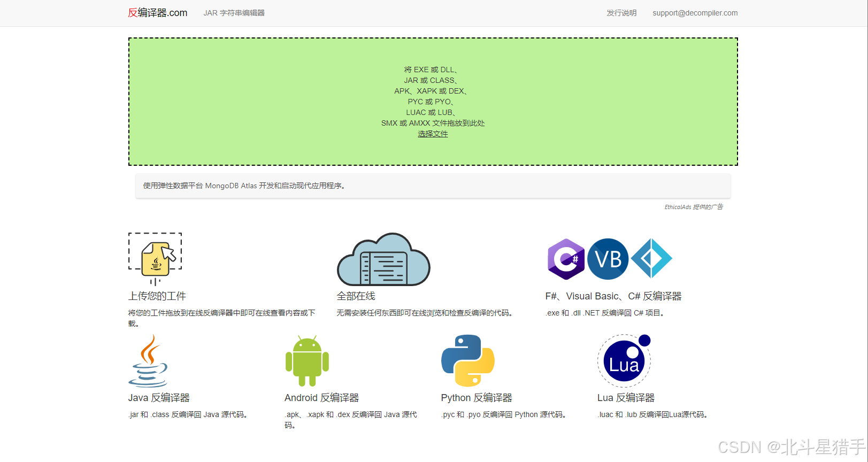The width and height of the screenshot is (868, 462).
Task: Click the 将您的工件拖放到在线反编译器 description text
Action: pos(222,318)
